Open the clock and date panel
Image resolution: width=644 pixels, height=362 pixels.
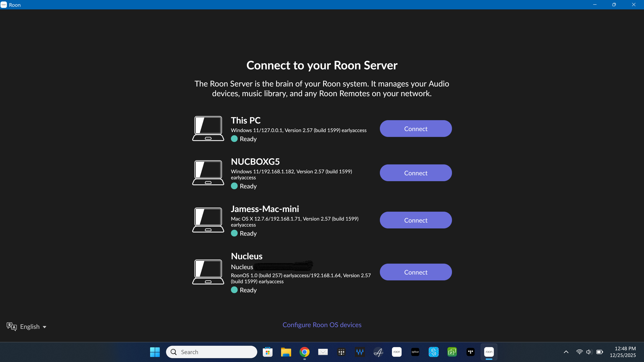(x=623, y=352)
